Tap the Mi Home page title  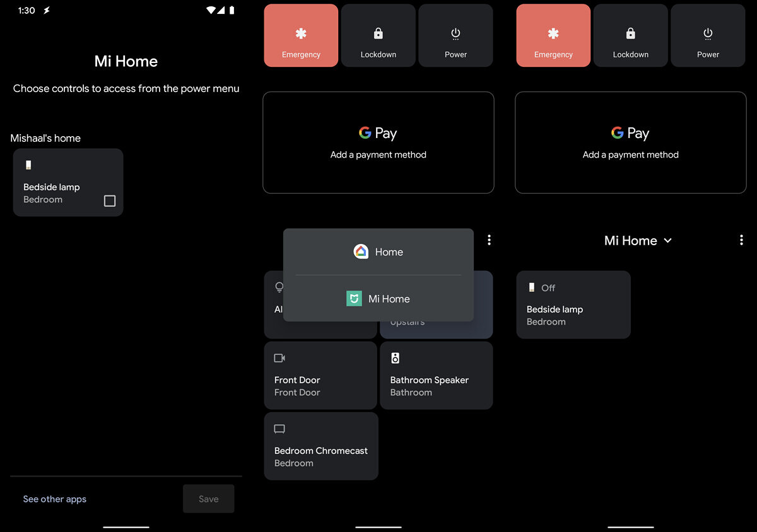pos(126,61)
